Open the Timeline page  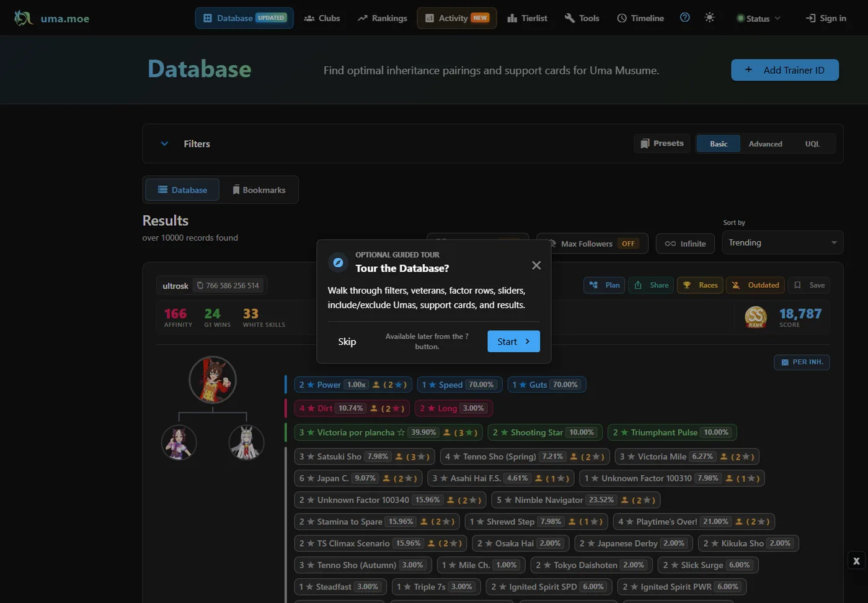(640, 18)
